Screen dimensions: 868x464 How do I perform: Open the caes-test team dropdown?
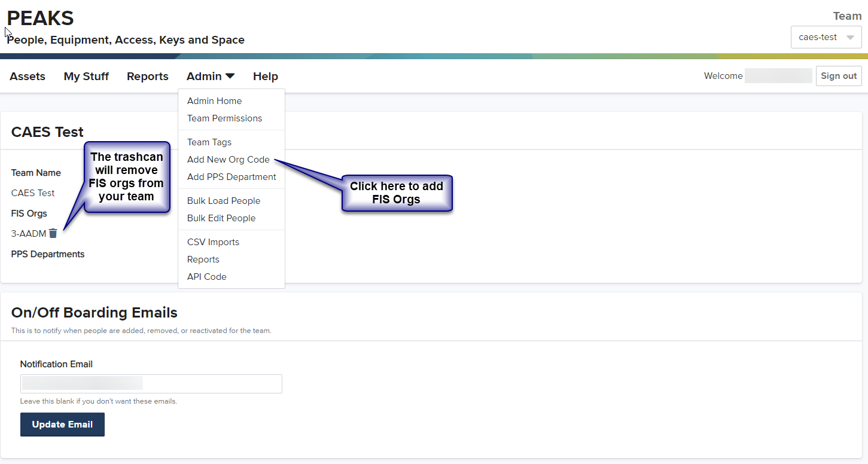click(x=826, y=37)
